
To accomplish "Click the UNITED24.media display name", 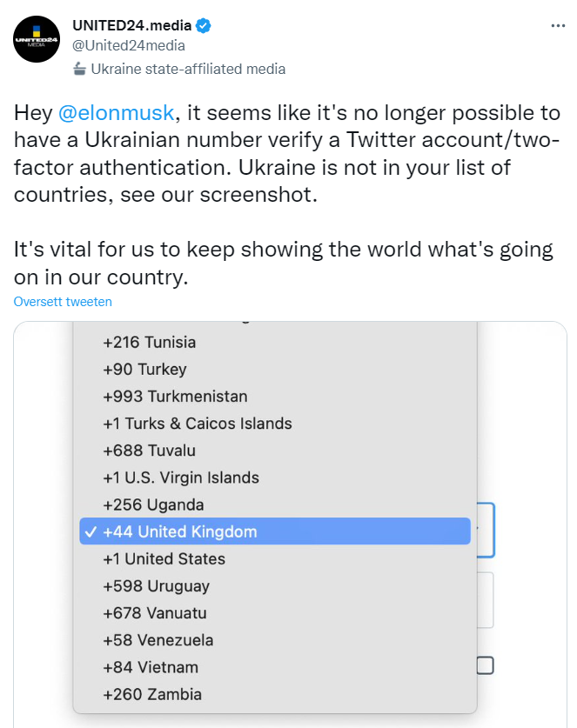I will click(132, 25).
